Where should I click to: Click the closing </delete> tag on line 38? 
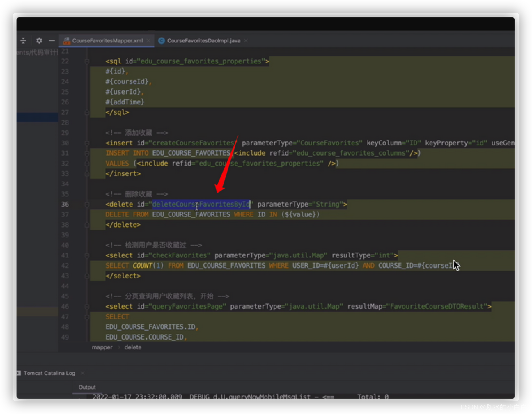click(x=123, y=225)
